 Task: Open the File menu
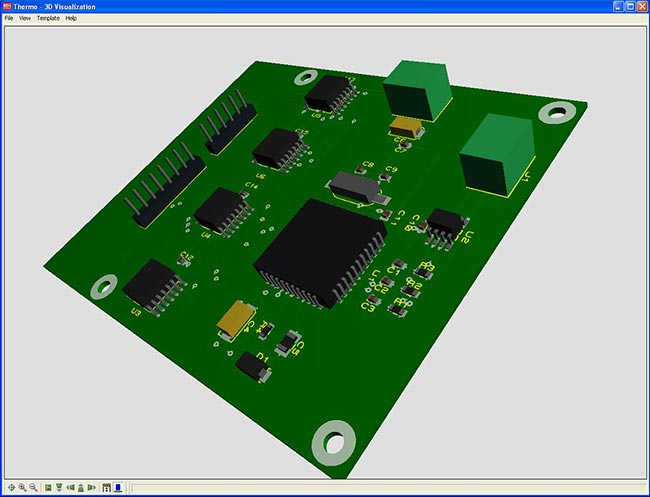click(9, 18)
